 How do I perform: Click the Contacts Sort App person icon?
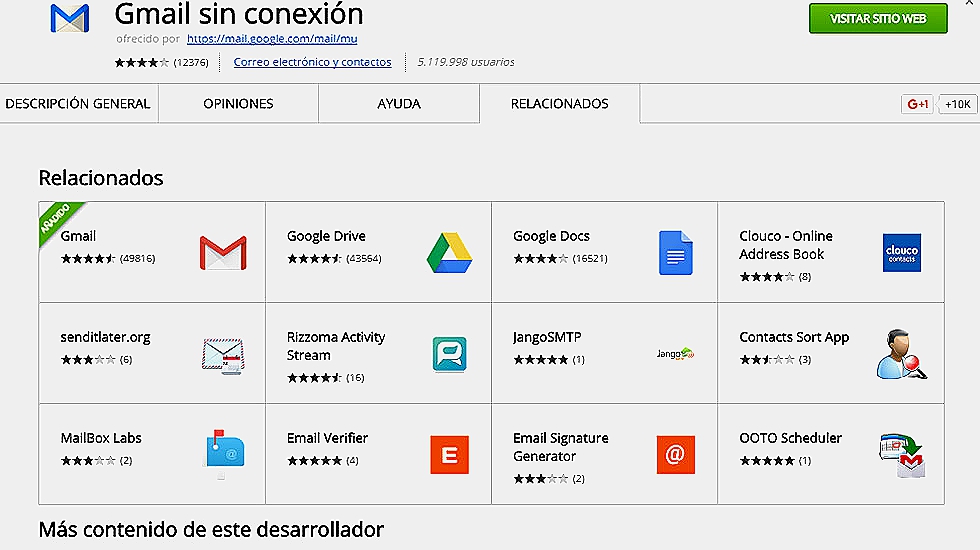point(901,354)
